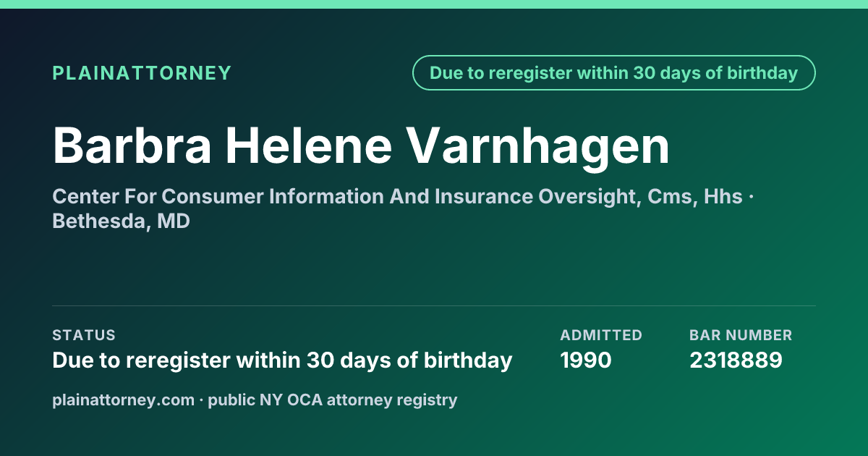868x456 pixels.
Task: Click the STATUS field label
Action: (84, 335)
